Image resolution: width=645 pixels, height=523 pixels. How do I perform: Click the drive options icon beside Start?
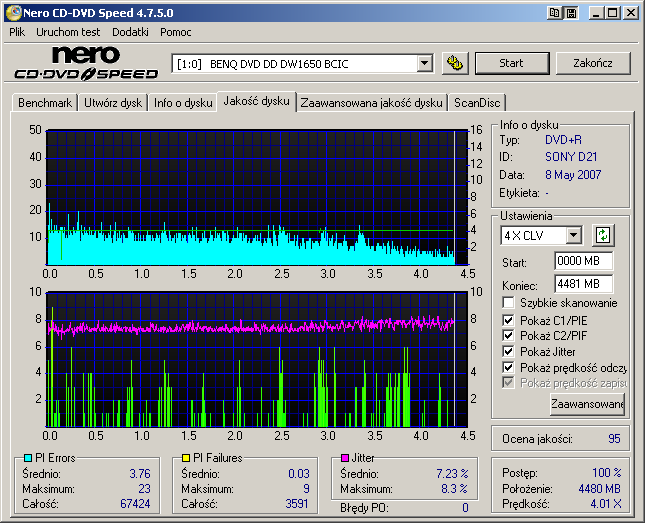click(455, 63)
